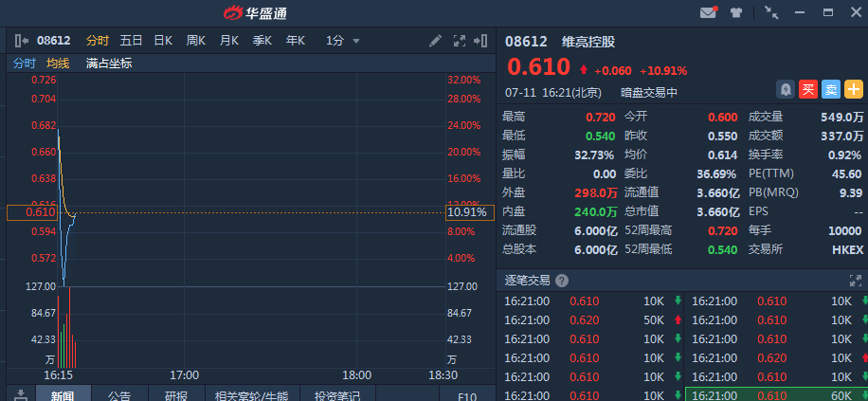Click the F10 company info button

pos(466,394)
